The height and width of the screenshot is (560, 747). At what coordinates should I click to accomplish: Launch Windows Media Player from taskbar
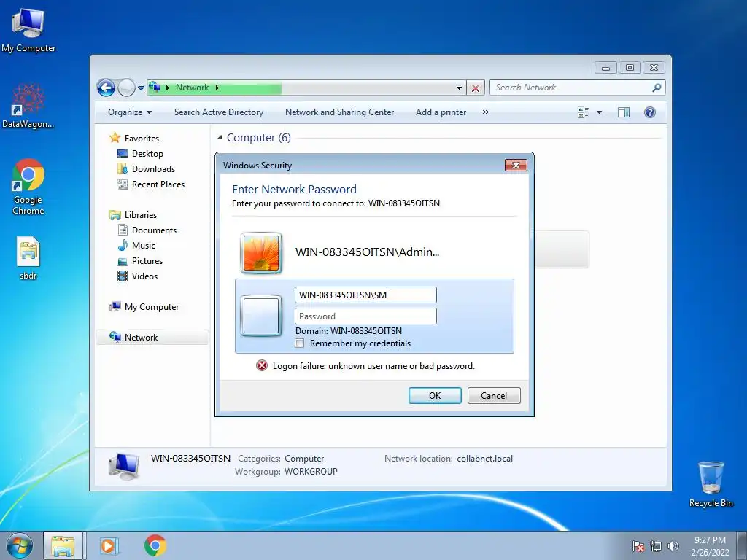109,545
